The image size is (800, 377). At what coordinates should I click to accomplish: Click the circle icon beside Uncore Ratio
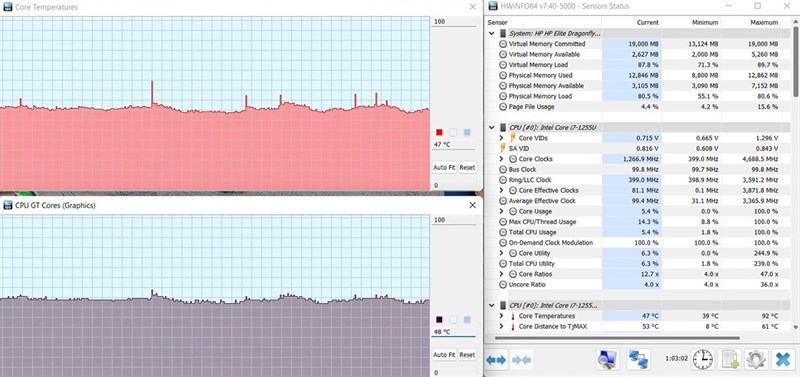(503, 284)
